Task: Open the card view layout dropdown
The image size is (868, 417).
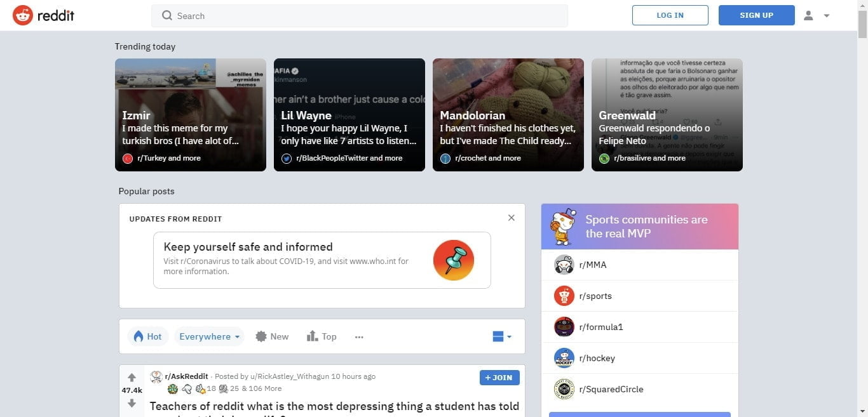Action: pos(501,337)
